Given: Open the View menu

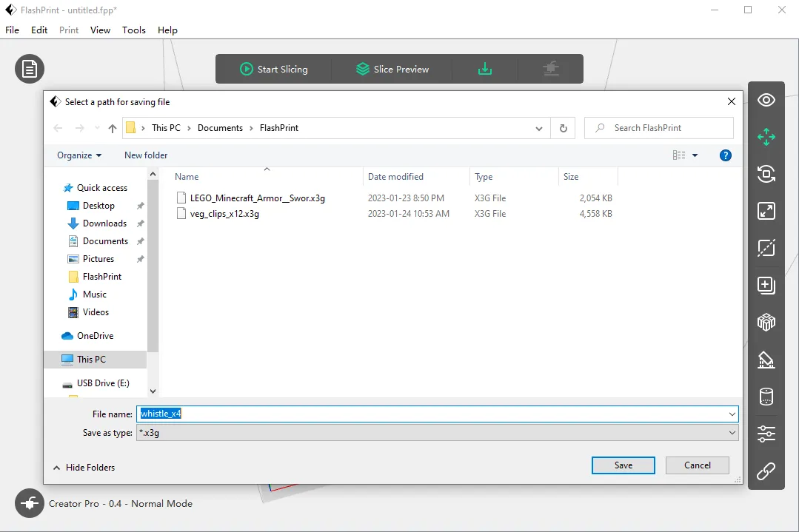Looking at the screenshot, I should pos(101,30).
